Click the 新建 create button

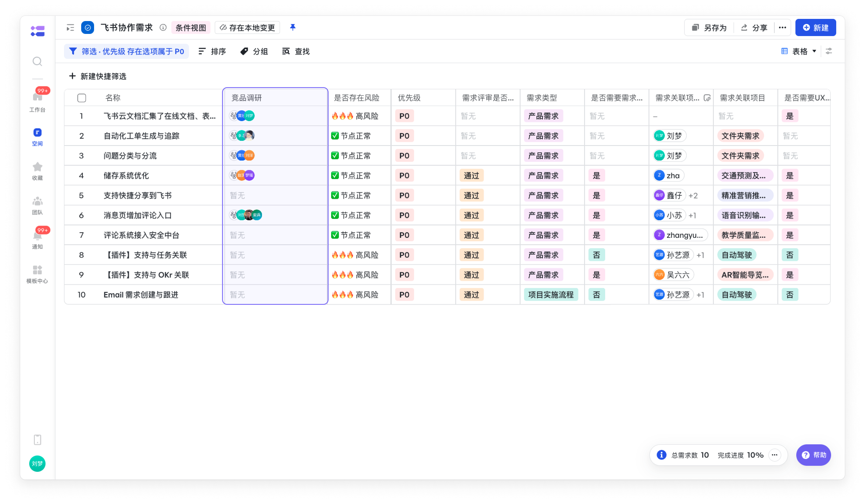click(x=816, y=27)
